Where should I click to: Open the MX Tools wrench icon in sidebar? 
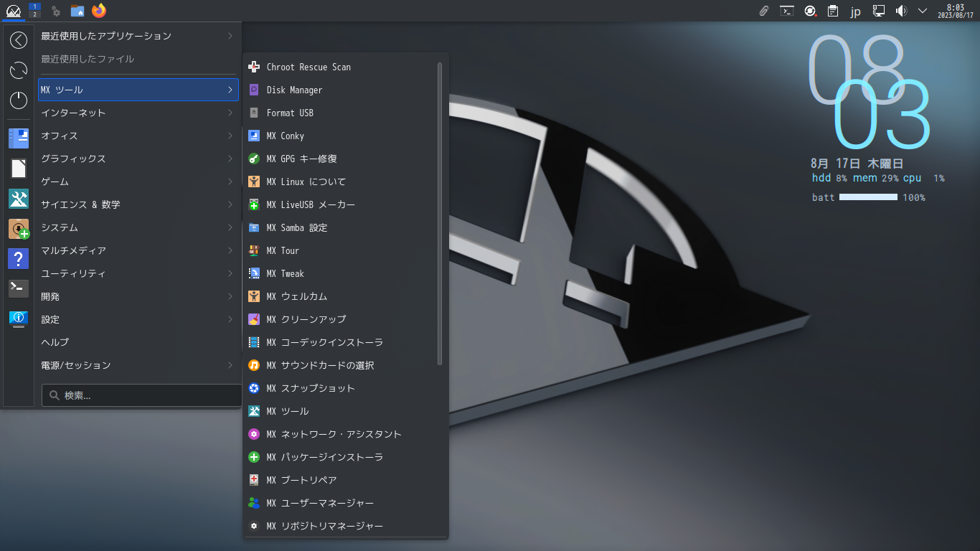click(x=19, y=199)
